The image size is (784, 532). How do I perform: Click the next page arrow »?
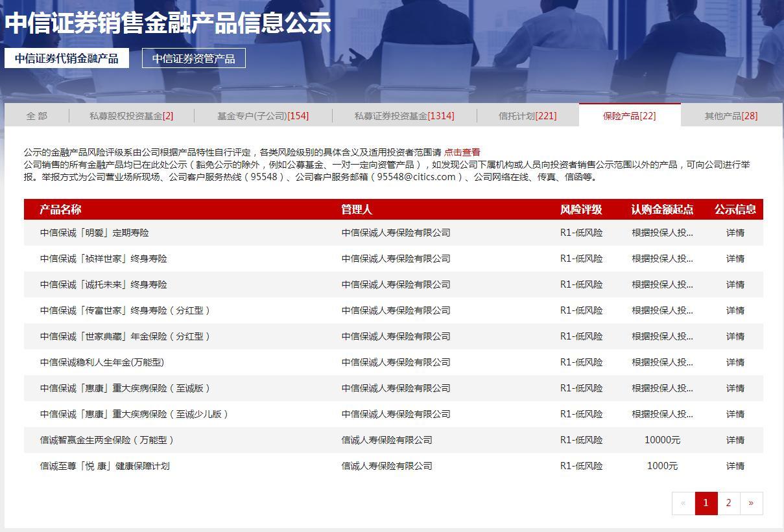(x=751, y=503)
